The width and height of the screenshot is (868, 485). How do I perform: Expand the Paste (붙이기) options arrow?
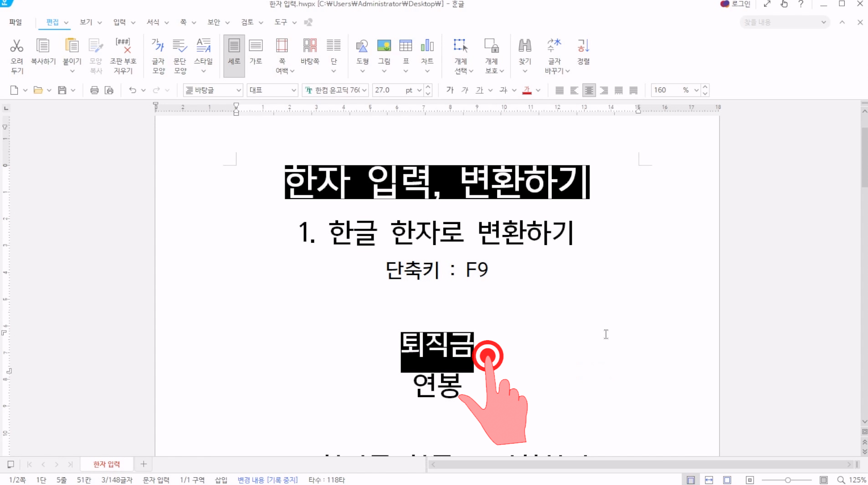(72, 71)
